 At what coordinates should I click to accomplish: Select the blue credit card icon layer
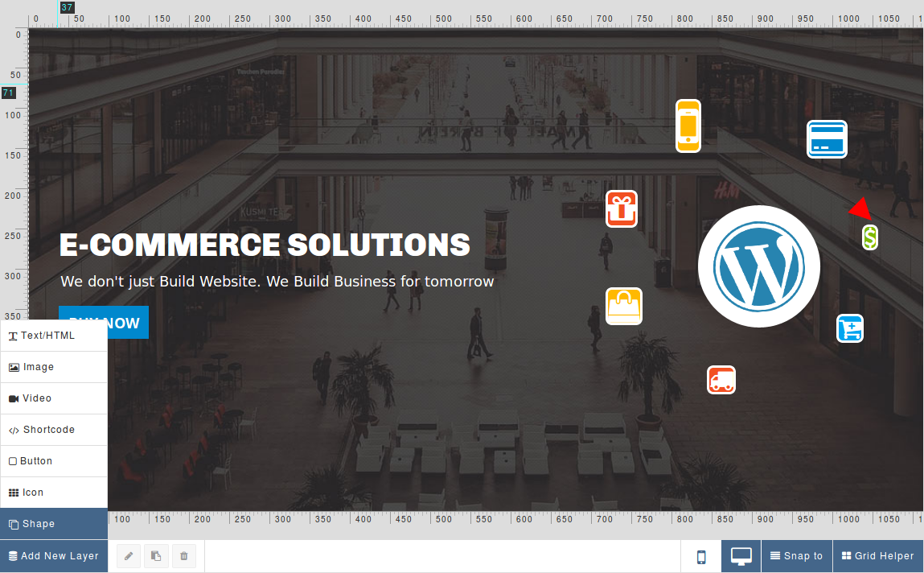pyautogui.click(x=827, y=139)
